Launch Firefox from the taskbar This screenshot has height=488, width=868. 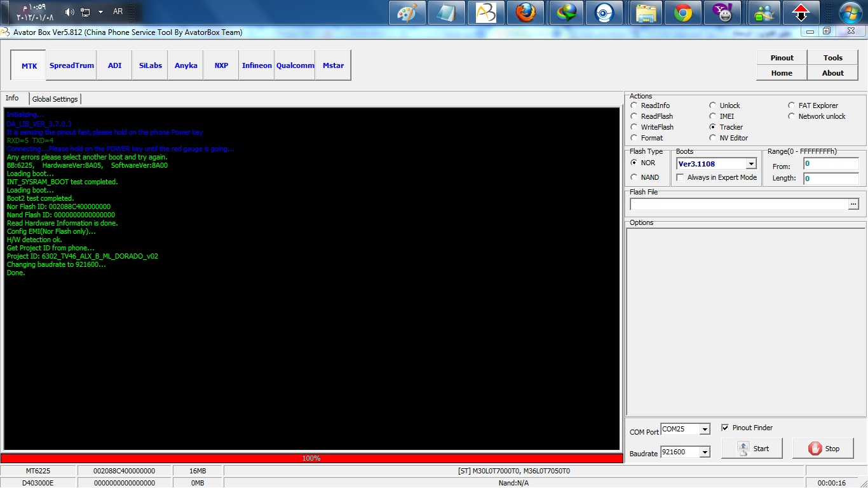(525, 13)
